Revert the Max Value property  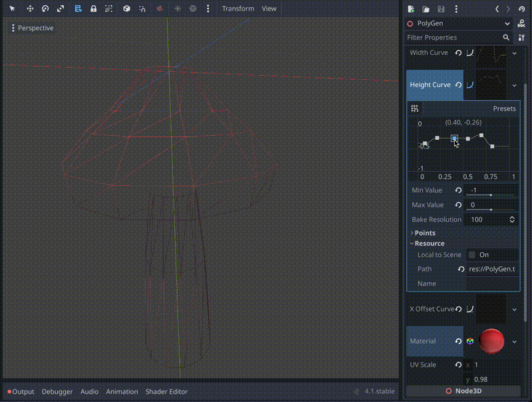(x=458, y=205)
